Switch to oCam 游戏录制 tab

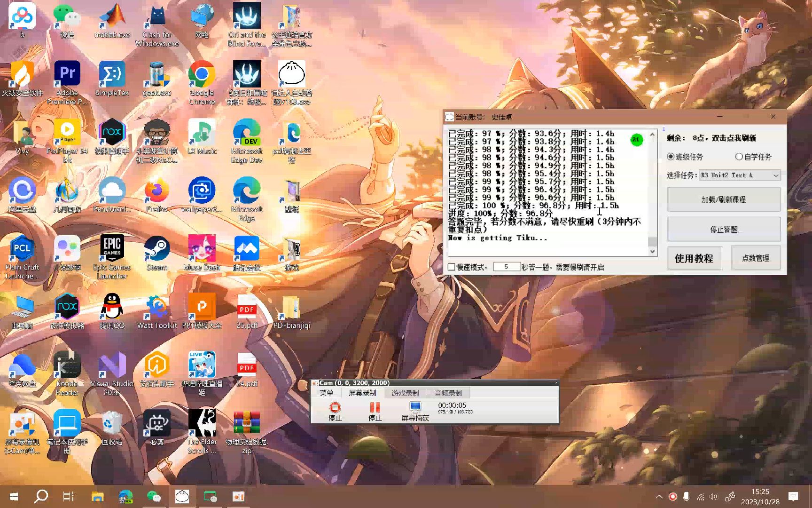coord(405,393)
